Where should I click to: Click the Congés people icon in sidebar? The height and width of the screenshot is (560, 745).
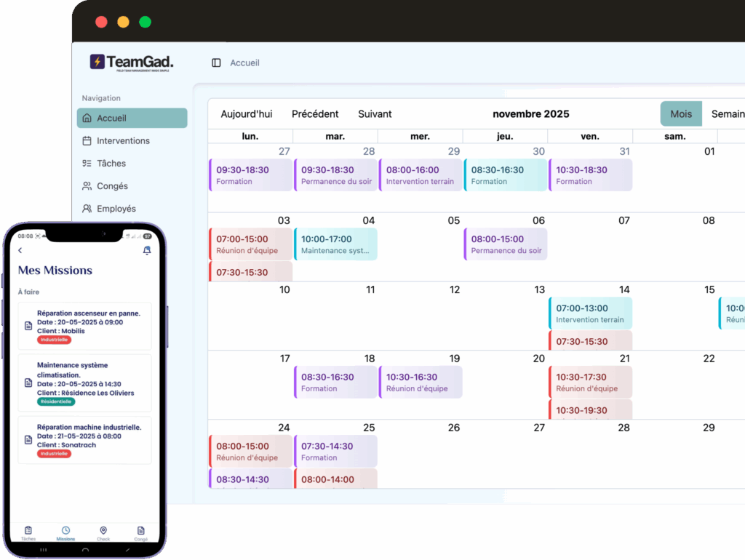[87, 186]
